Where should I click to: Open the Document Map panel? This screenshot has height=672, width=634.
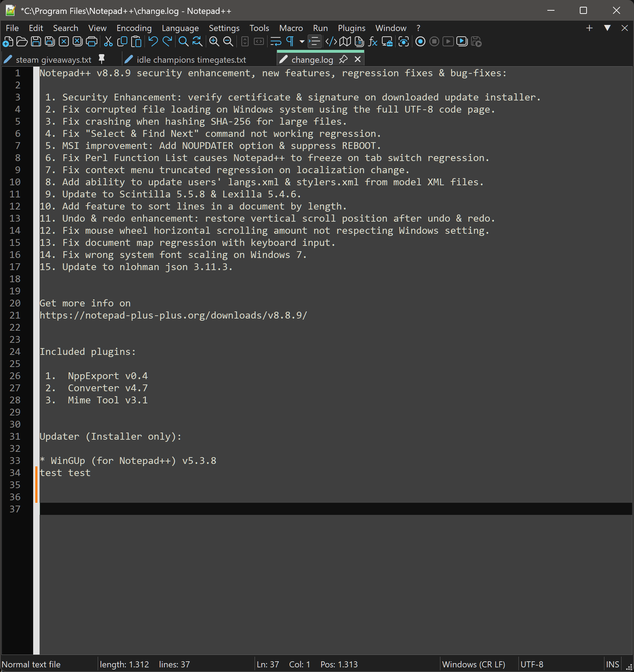(x=344, y=41)
